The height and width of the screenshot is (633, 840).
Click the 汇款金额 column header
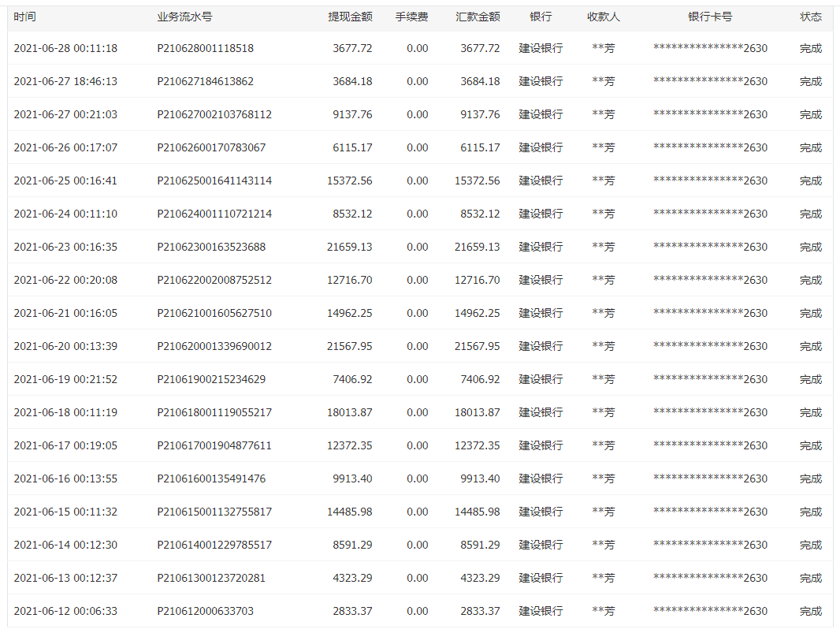[x=478, y=17]
